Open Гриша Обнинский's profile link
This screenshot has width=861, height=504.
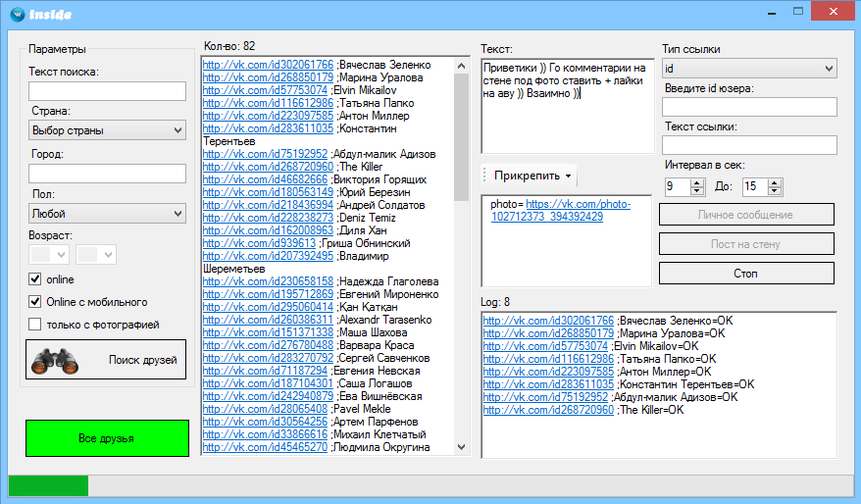pyautogui.click(x=259, y=243)
